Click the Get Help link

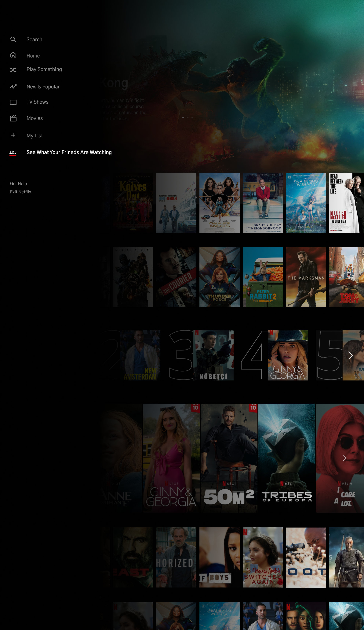(x=19, y=183)
